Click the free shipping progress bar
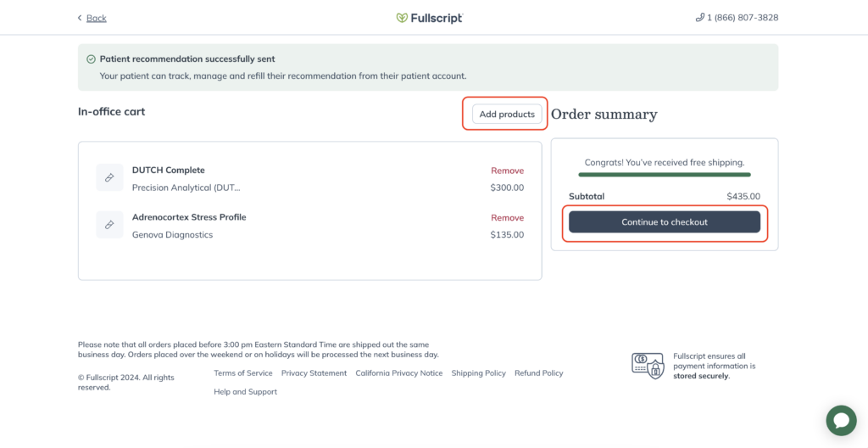Screen dimensions: 868x448 [665, 175]
